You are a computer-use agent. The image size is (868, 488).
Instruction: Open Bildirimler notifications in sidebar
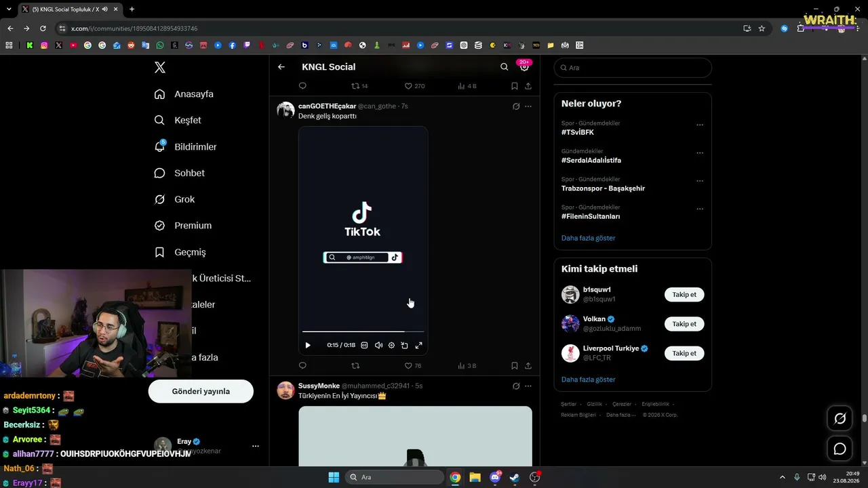(x=185, y=146)
